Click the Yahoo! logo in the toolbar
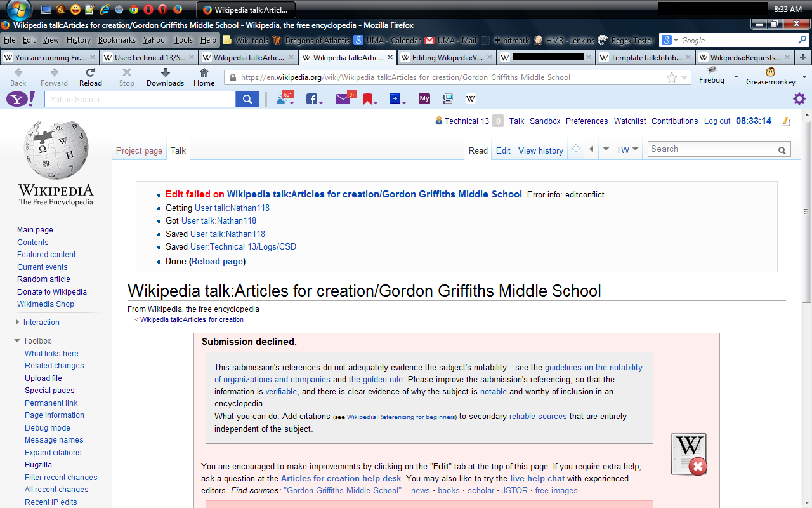This screenshot has width=812, height=508. coord(21,99)
